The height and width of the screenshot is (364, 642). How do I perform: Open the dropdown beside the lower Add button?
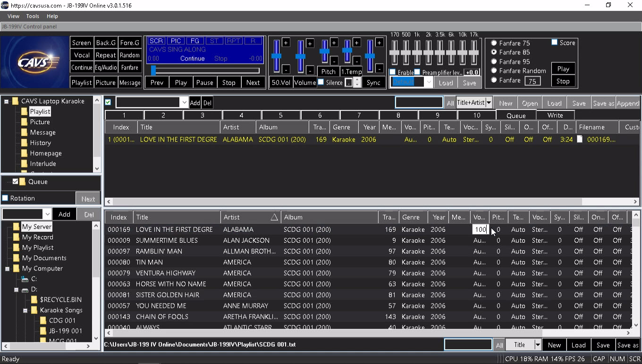[x=47, y=214]
